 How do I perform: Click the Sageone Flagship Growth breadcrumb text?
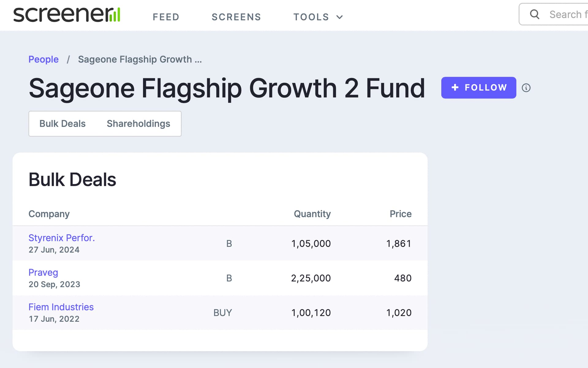[140, 59]
